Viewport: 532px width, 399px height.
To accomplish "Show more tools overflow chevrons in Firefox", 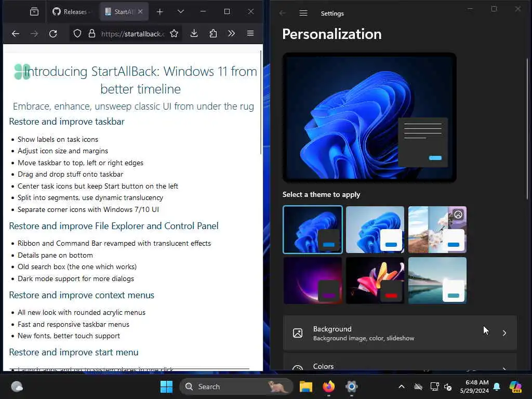I will click(x=231, y=33).
